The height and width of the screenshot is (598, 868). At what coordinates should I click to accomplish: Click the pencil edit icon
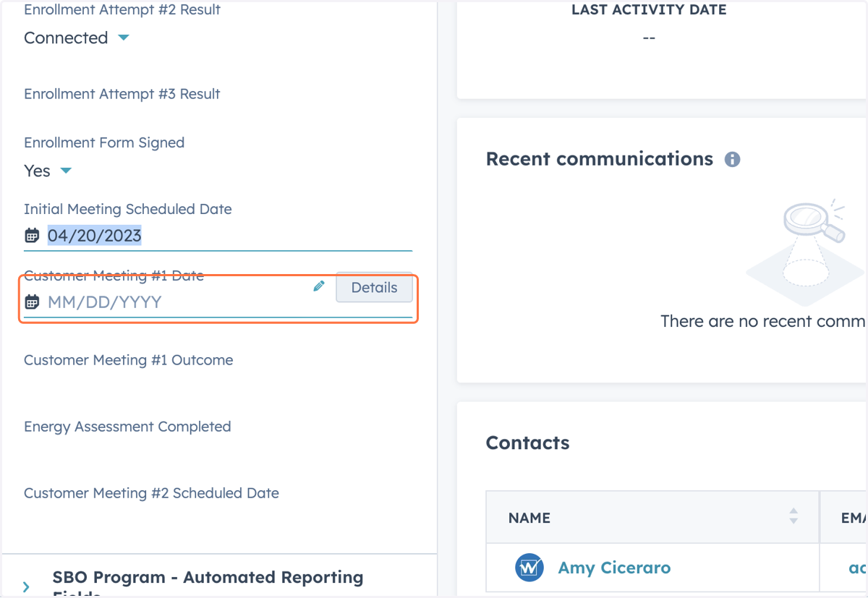(x=319, y=286)
